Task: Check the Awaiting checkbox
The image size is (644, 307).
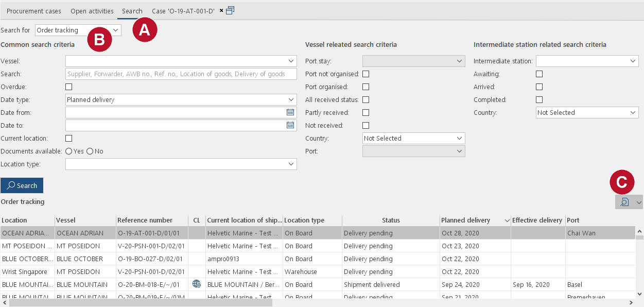Action: 539,74
